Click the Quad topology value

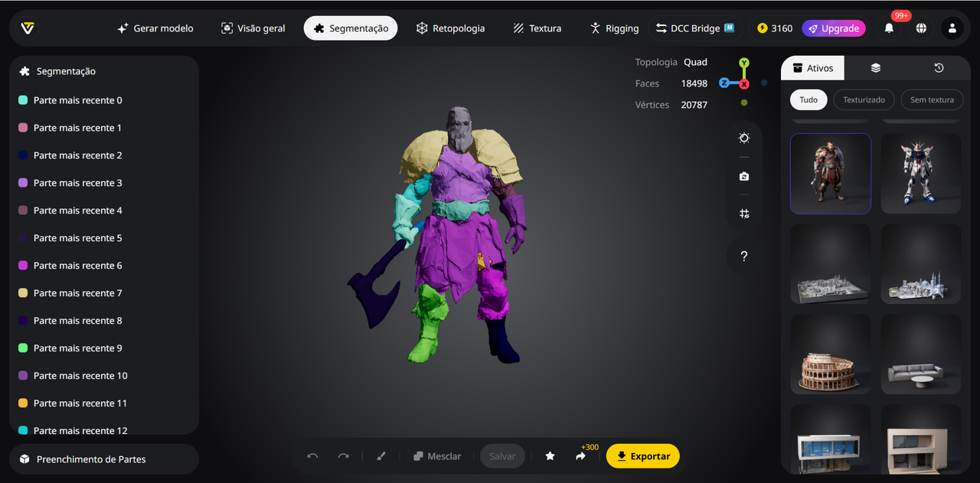point(695,62)
